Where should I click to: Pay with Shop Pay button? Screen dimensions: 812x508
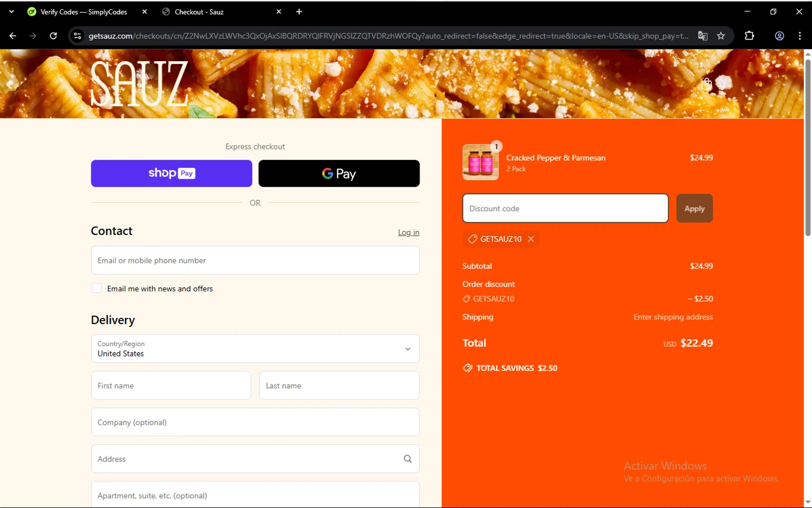click(172, 173)
